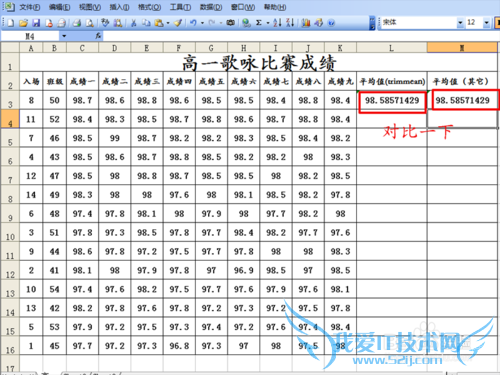Viewport: 500px width, 375px height.
Task: Click header cell 平均值（其它）
Action: point(462,81)
